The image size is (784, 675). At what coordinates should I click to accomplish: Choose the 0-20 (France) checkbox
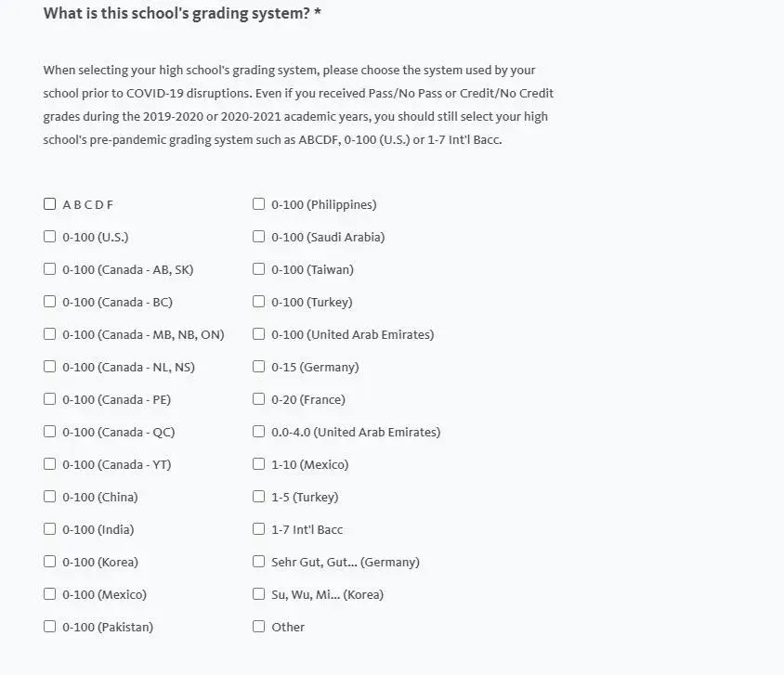(x=259, y=399)
